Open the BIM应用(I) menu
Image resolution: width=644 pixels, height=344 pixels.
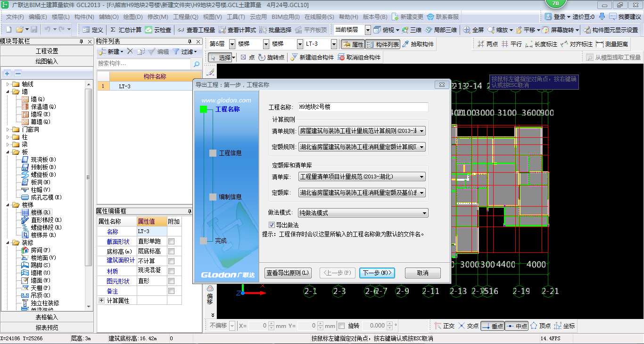pos(286,17)
